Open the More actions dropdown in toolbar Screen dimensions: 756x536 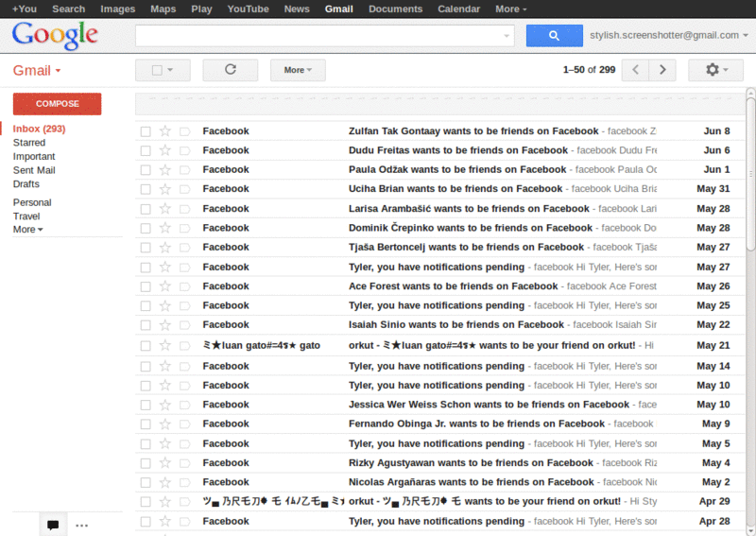298,70
